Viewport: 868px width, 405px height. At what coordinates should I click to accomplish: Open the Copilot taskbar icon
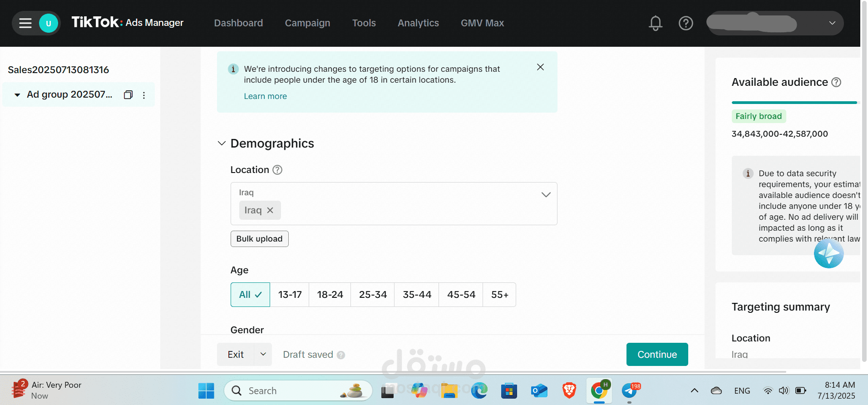(x=419, y=390)
